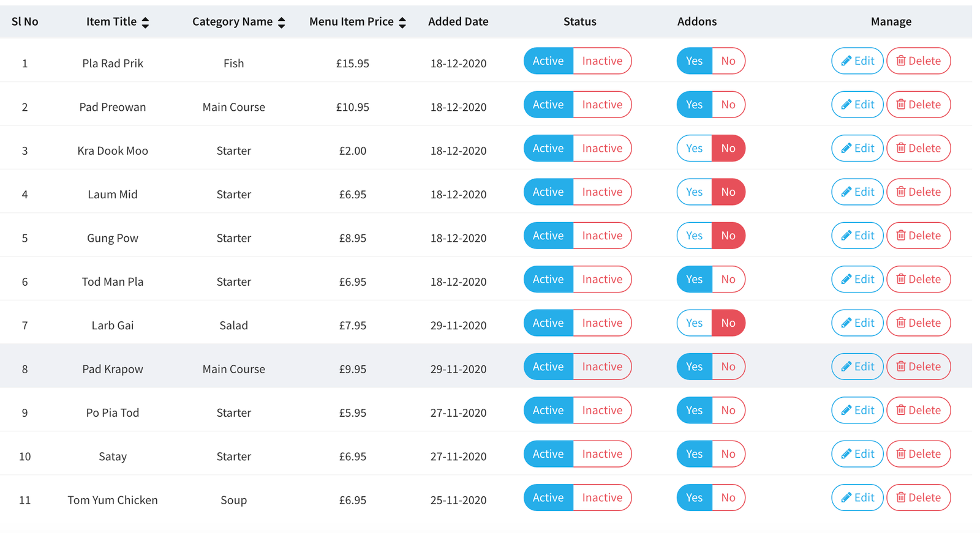
Task: Edit the Pla Rad Prik item
Action: [x=857, y=61]
